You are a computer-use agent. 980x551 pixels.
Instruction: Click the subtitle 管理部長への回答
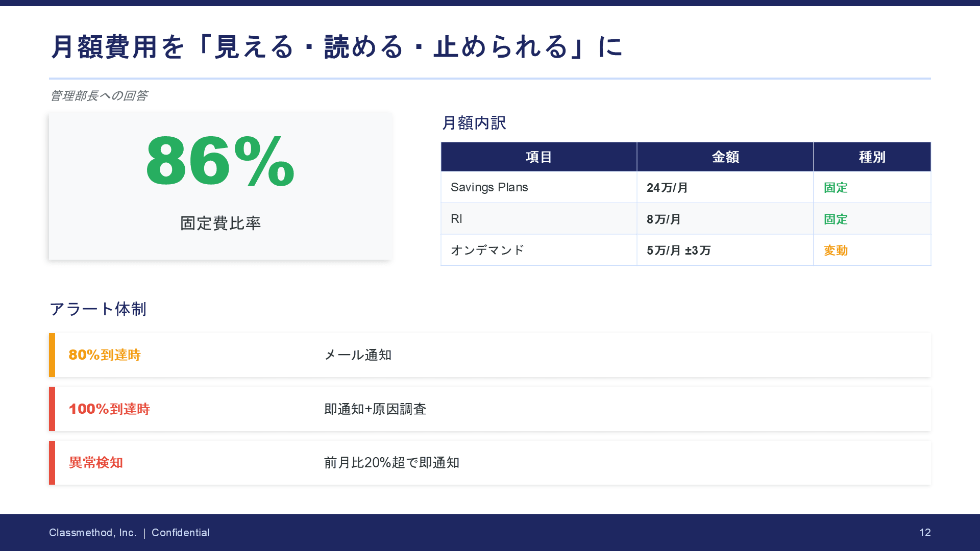pos(99,96)
